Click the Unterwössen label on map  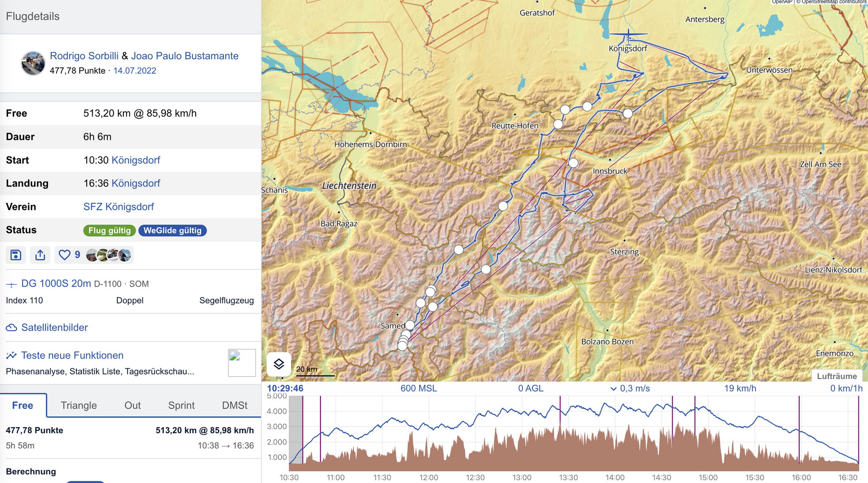pos(769,70)
